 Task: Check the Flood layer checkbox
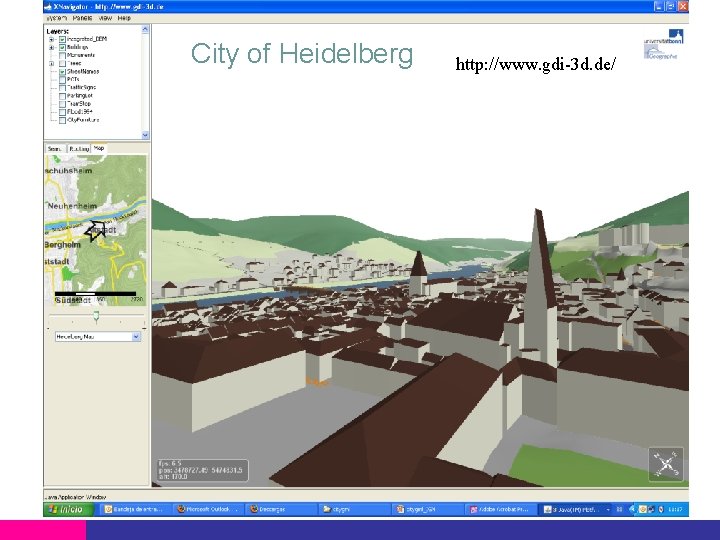[62, 112]
